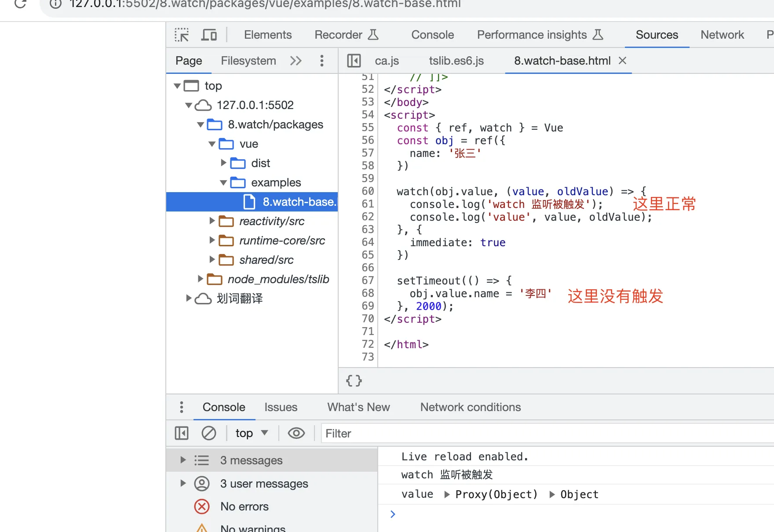View site information icon in address bar
The image size is (774, 532).
(x=55, y=4)
